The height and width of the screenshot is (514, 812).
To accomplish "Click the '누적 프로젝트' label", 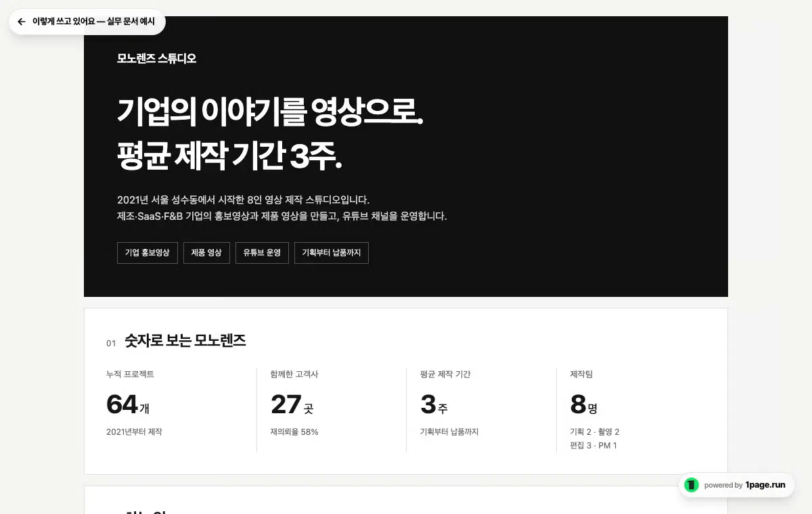I will coord(131,374).
